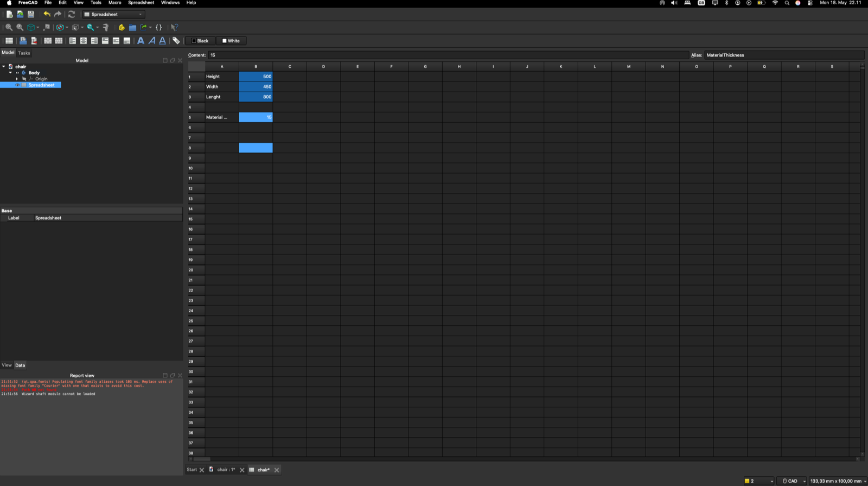This screenshot has width=868, height=486.
Task: Close the chair* spreadsheet tab
Action: click(x=277, y=470)
